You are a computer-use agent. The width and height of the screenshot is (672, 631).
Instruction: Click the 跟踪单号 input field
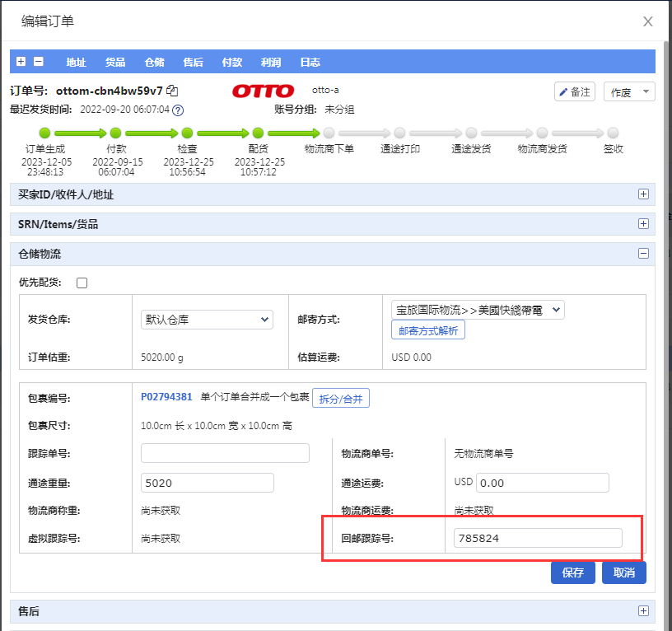click(225, 453)
